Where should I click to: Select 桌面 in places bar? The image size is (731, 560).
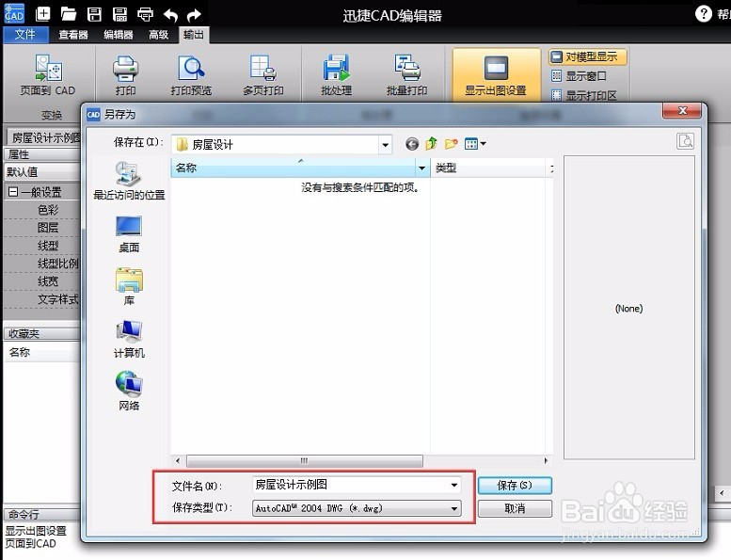(129, 234)
